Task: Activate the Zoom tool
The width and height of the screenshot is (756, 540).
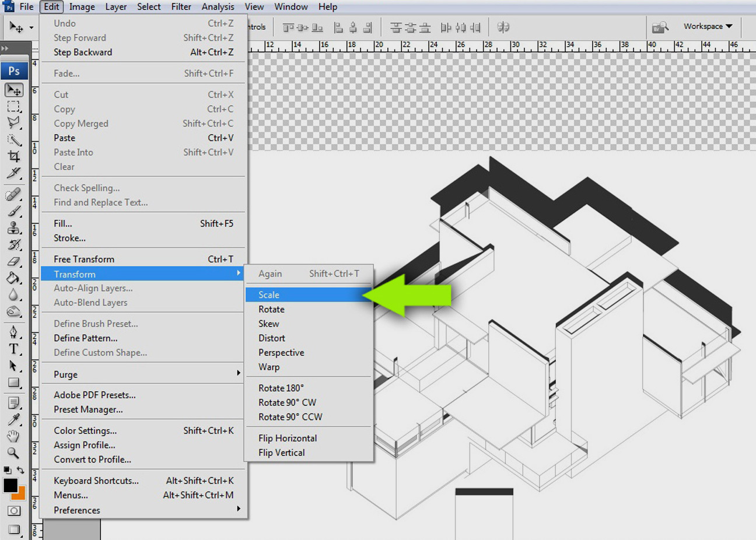Action: pos(13,453)
